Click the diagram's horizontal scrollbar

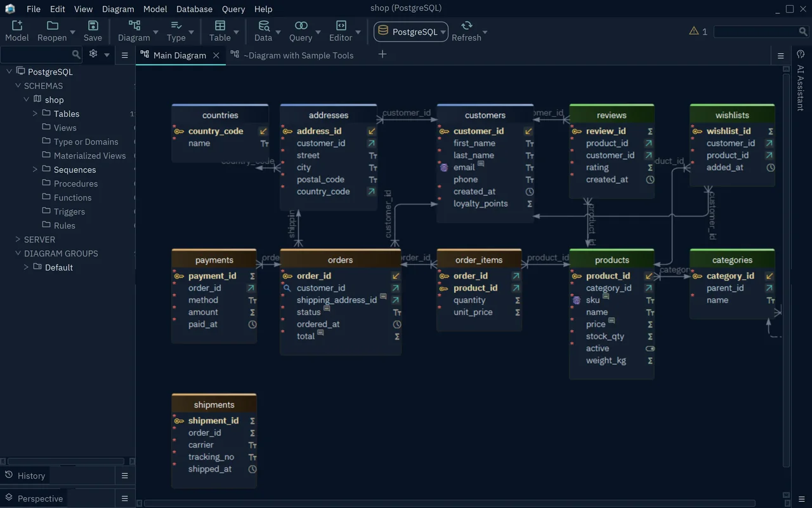(x=449, y=504)
